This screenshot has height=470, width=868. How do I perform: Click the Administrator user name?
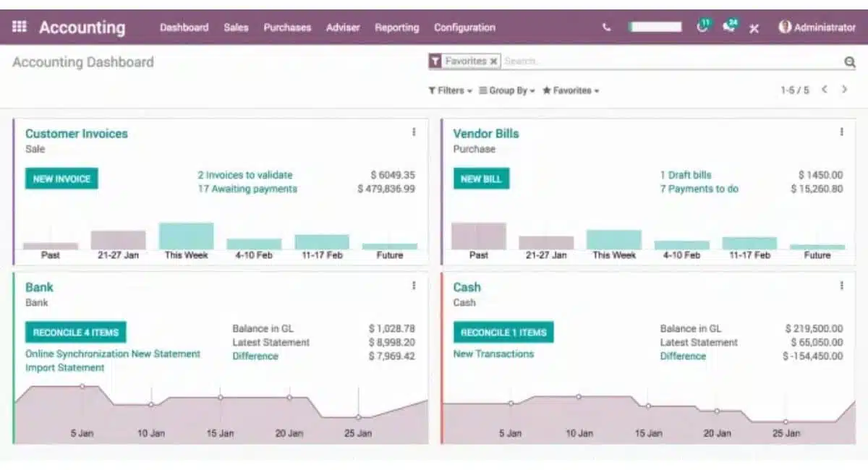[825, 27]
